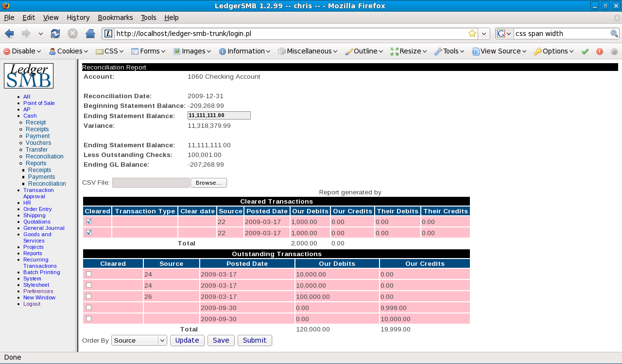Click the LedgerSMB logo image
Screen dimensions: 622x364
click(29, 76)
